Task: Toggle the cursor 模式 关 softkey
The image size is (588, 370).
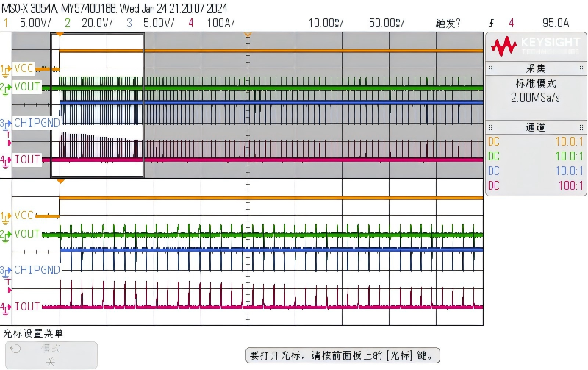Action: click(50, 355)
